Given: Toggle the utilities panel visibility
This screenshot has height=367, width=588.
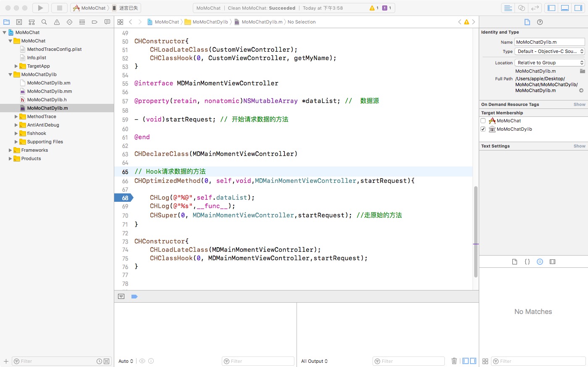Looking at the screenshot, I should pos(578,8).
